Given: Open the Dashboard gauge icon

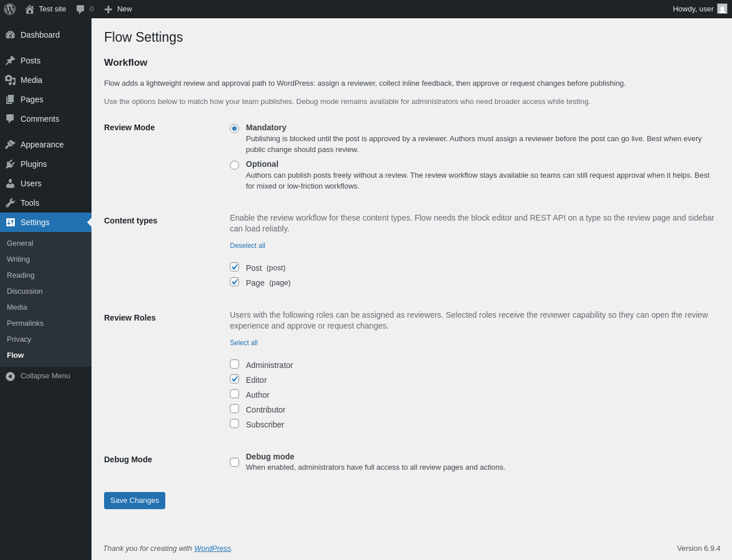Looking at the screenshot, I should pyautogui.click(x=10, y=35).
